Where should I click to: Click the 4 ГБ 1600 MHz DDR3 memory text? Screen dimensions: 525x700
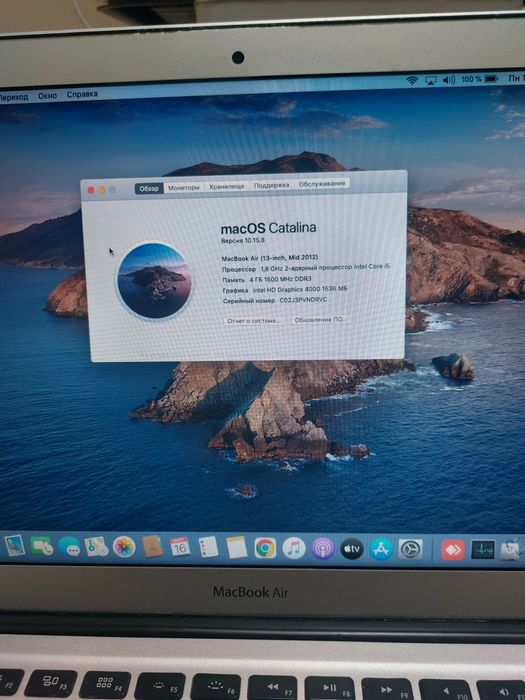click(280, 279)
